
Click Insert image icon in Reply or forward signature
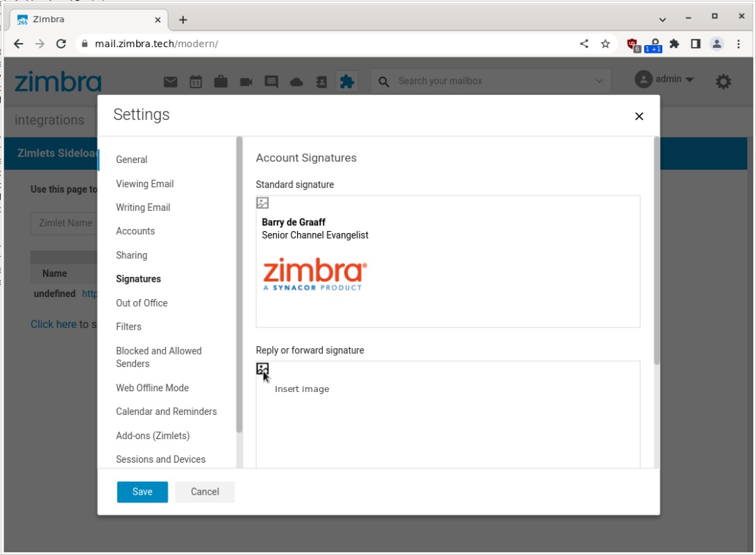pyautogui.click(x=262, y=369)
